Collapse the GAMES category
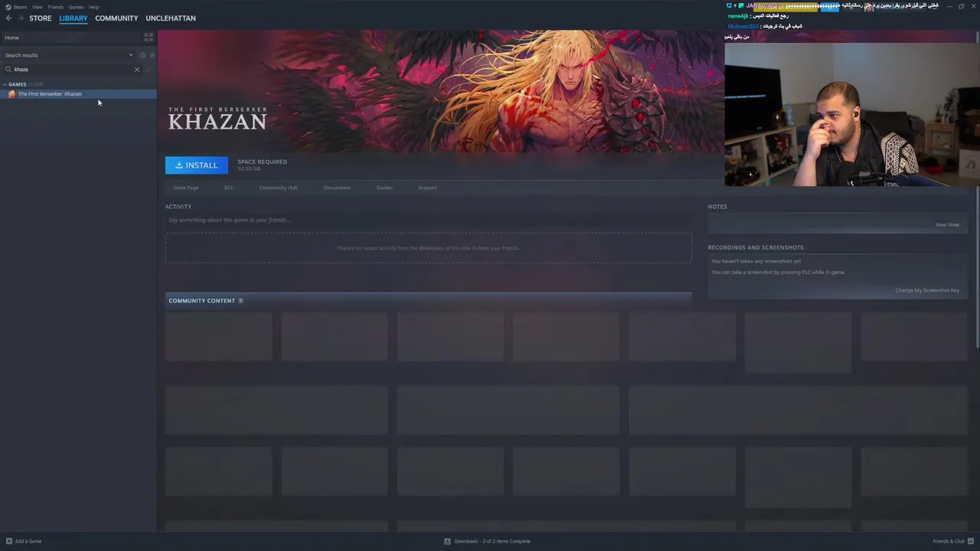This screenshot has width=980, height=551. tap(5, 84)
